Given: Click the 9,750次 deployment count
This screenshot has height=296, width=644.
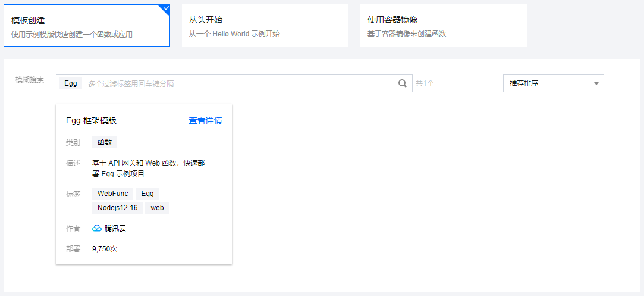Looking at the screenshot, I should 105,249.
